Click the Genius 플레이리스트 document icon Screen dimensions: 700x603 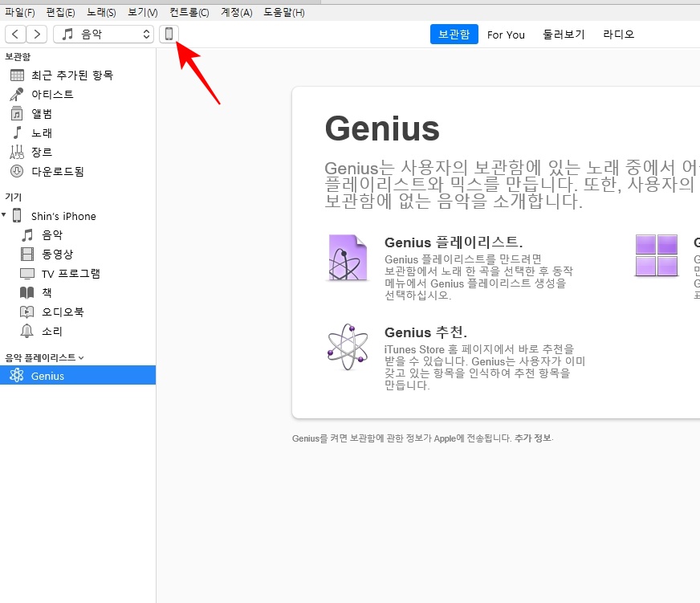pyautogui.click(x=348, y=258)
